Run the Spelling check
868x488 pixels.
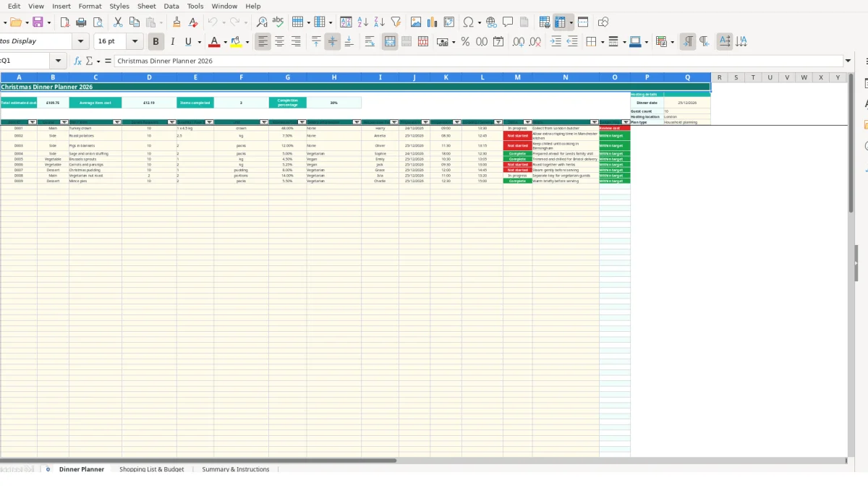point(278,22)
